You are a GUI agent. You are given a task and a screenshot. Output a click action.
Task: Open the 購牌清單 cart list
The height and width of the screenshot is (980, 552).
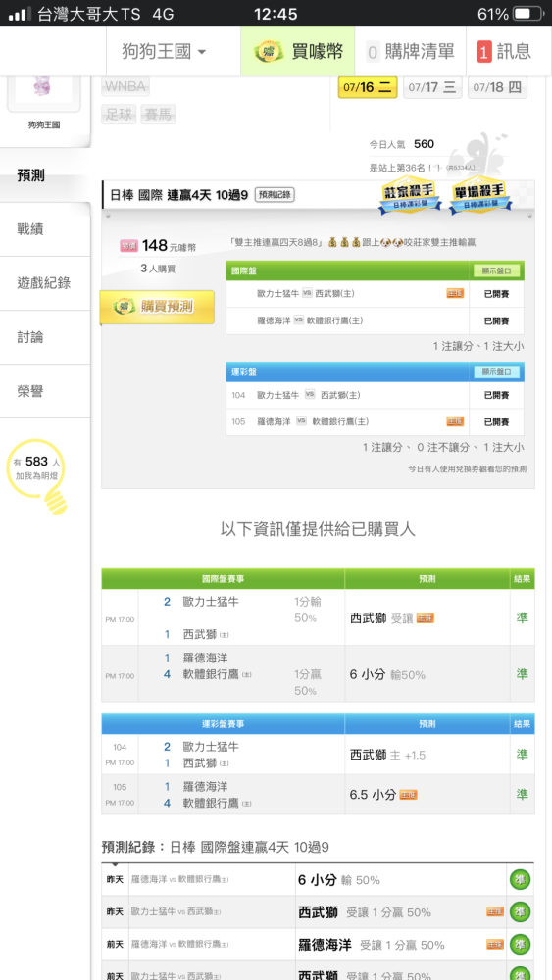(x=410, y=51)
